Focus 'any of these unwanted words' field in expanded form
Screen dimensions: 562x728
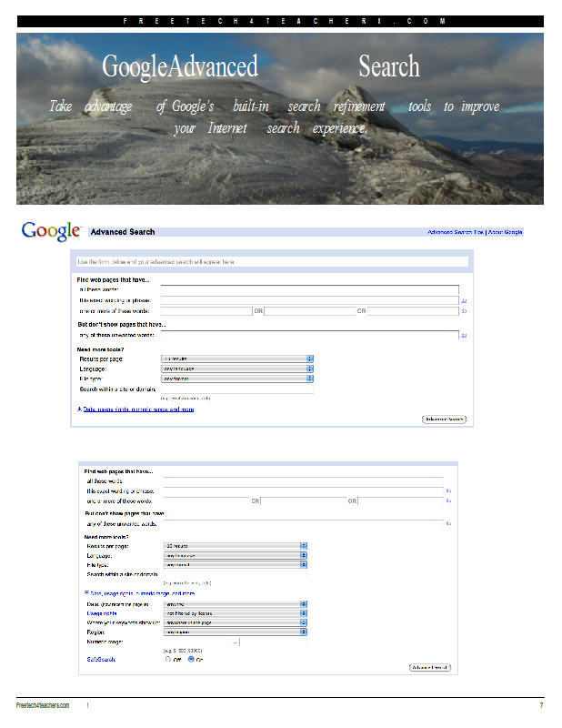click(x=304, y=524)
